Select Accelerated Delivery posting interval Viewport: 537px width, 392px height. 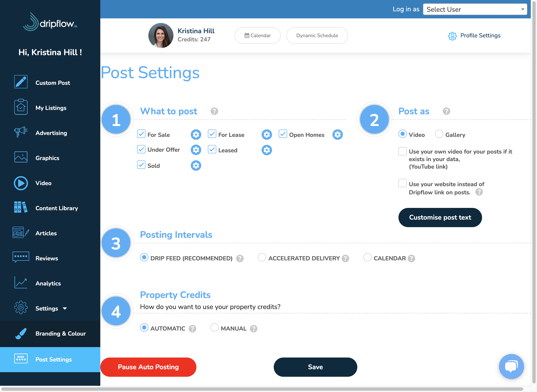[262, 257]
